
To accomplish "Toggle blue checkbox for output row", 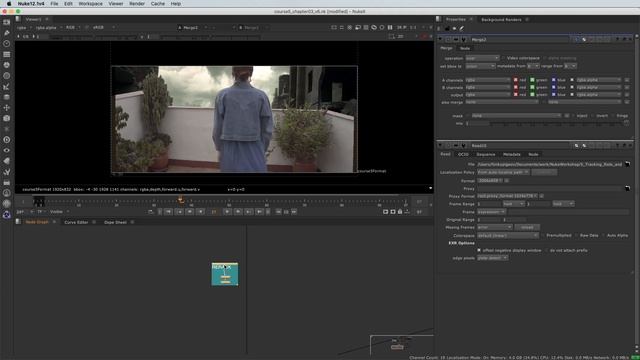I will [x=553, y=94].
